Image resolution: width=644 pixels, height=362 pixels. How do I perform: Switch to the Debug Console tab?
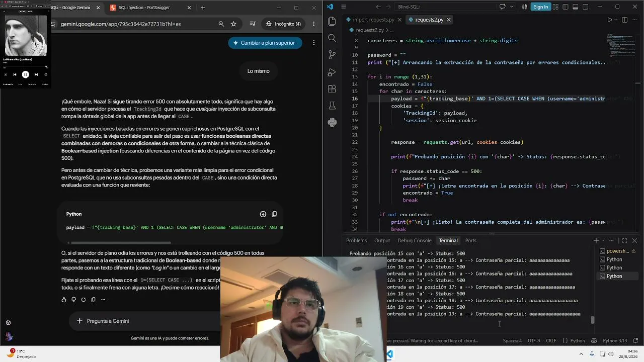(415, 241)
